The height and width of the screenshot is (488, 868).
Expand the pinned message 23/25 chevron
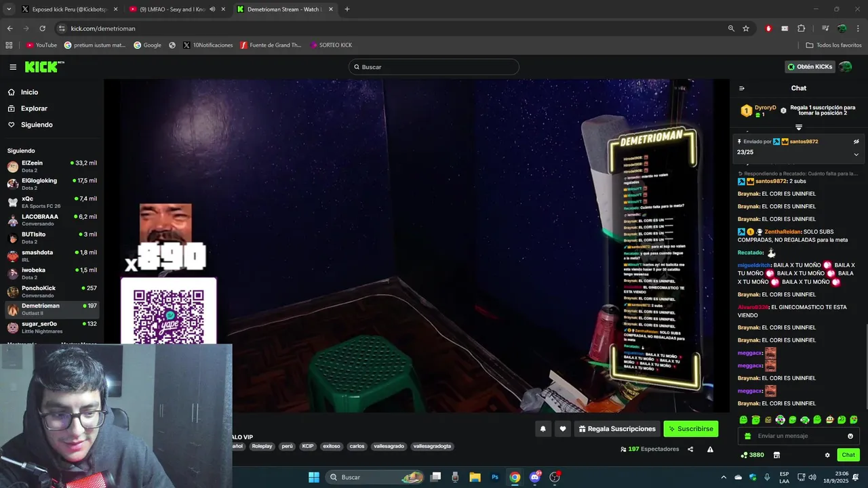[x=856, y=154]
